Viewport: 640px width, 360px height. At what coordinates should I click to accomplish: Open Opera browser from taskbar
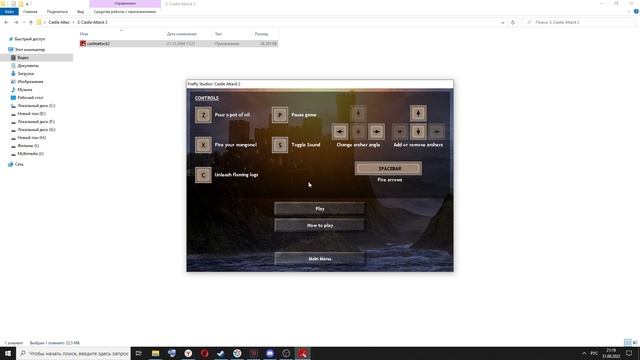tap(204, 353)
